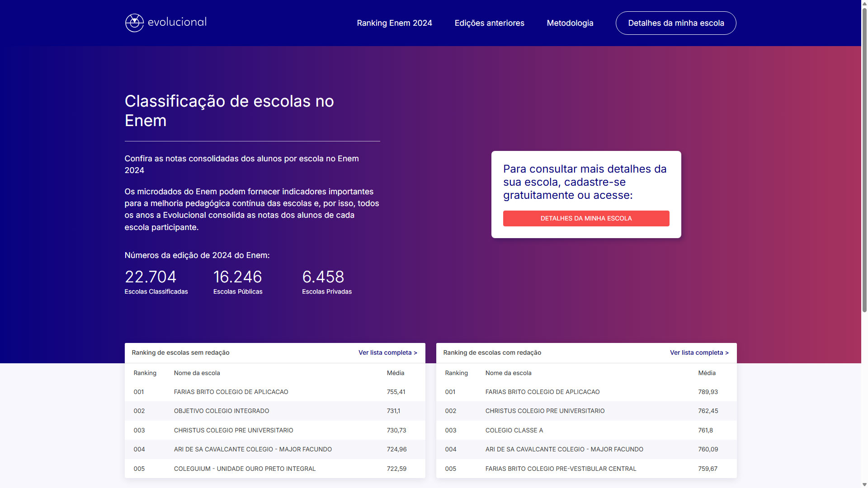This screenshot has width=868, height=488.
Task: Open Ranking Enem 2024 menu item
Action: pyautogui.click(x=394, y=23)
